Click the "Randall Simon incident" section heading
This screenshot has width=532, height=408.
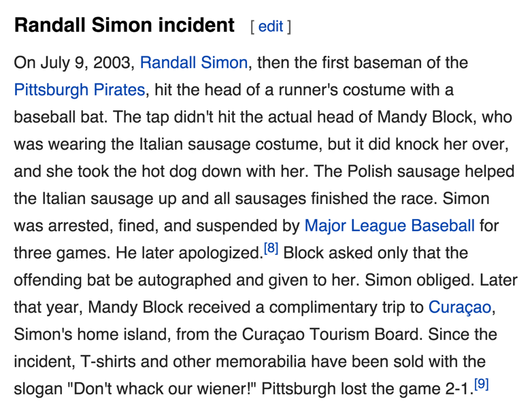pos(124,26)
